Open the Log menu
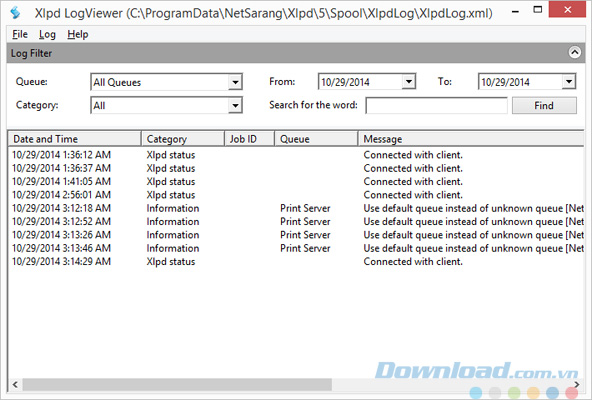Screen dimensions: 592x400 (x=47, y=34)
